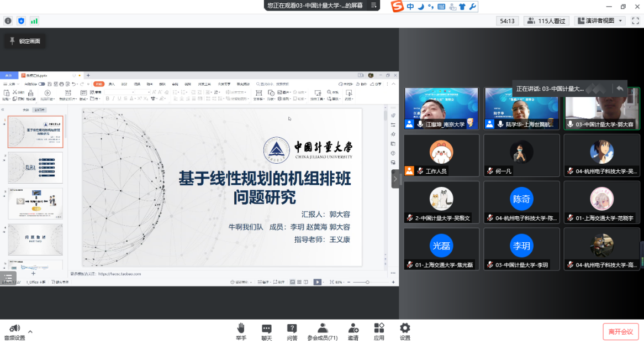This screenshot has height=344, width=644.
Task: Click the Leave Meeting (离开会议) button
Action: [620, 331]
